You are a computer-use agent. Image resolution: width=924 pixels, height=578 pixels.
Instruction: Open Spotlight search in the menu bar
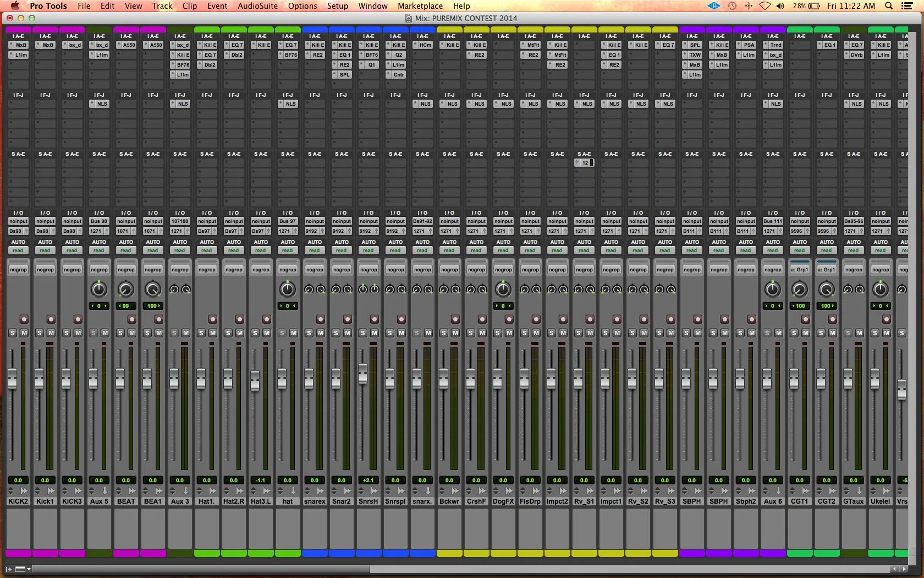[889, 6]
